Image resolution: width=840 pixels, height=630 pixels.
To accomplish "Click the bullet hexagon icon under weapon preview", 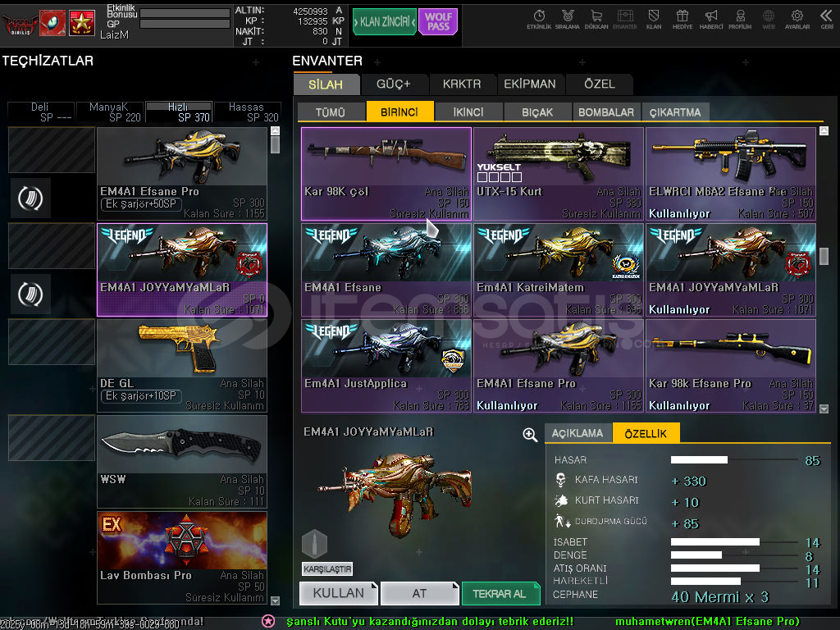I will click(x=314, y=545).
